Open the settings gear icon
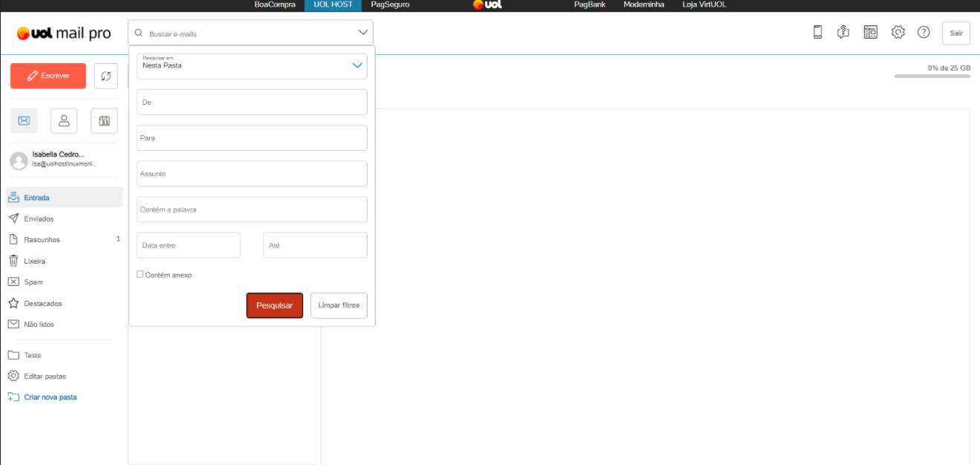Image resolution: width=980 pixels, height=465 pixels. (x=898, y=32)
